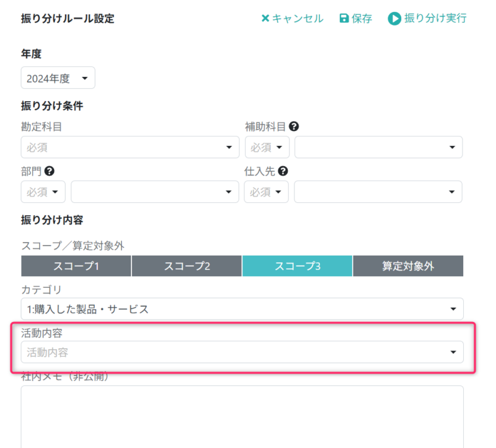
Task: Click the X icon beside キャンセル
Action: 267,19
